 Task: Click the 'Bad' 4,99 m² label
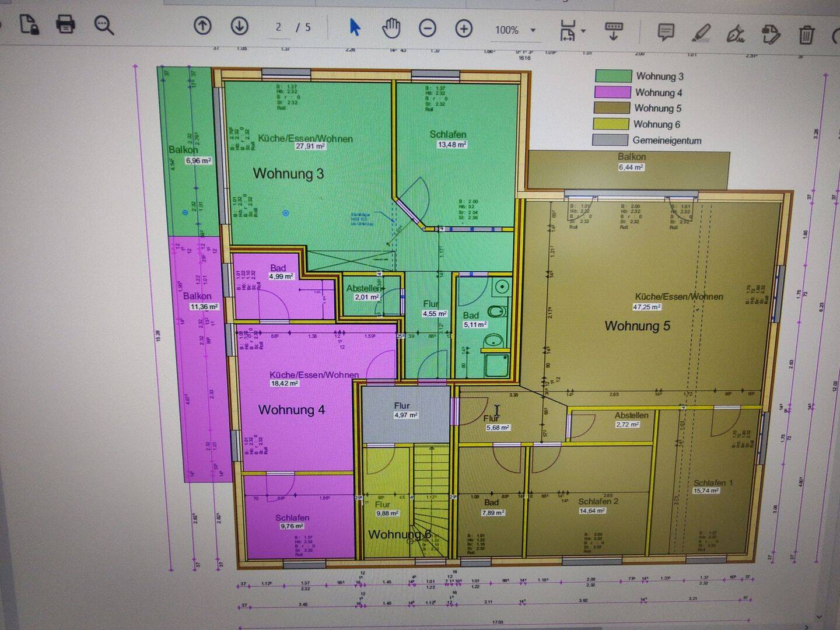[x=278, y=268]
